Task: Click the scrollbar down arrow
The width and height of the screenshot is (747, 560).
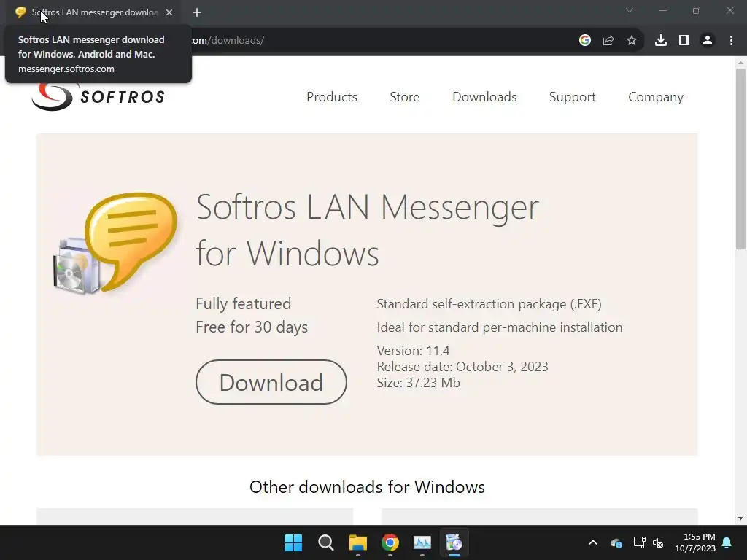Action: (741, 518)
